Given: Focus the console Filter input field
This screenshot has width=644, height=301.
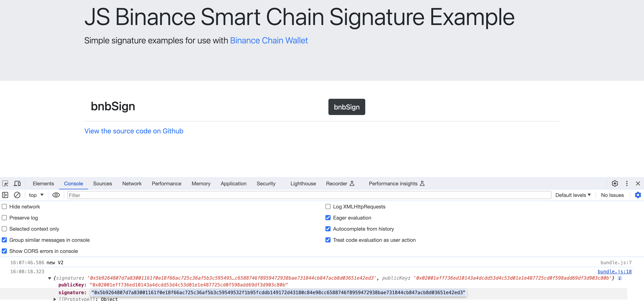Looking at the screenshot, I should (309, 195).
